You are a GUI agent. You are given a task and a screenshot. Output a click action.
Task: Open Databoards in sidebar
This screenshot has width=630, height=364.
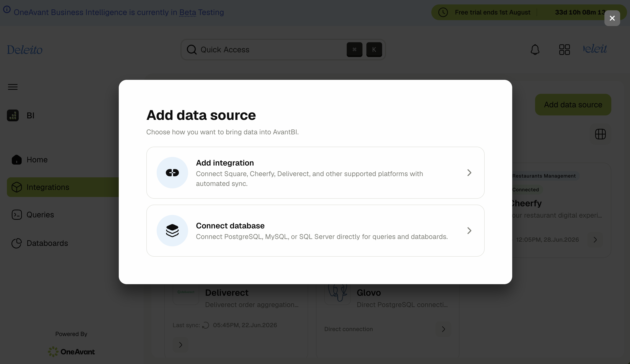click(40, 243)
